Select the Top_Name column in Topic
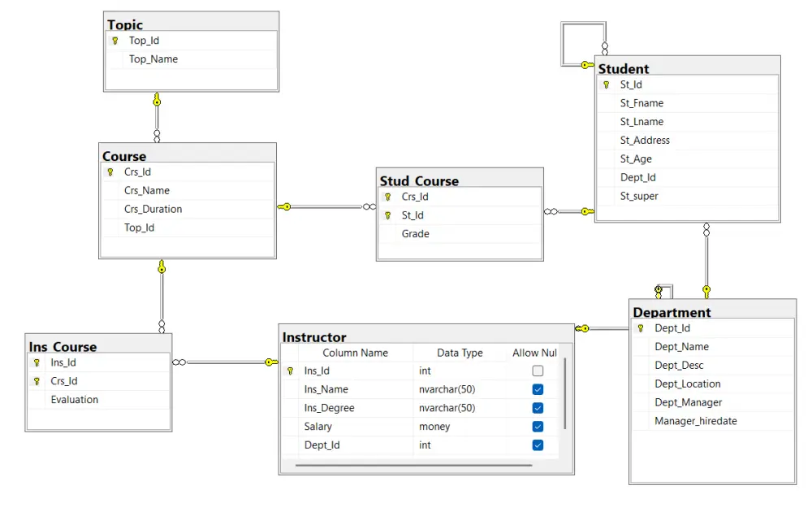 pos(191,59)
